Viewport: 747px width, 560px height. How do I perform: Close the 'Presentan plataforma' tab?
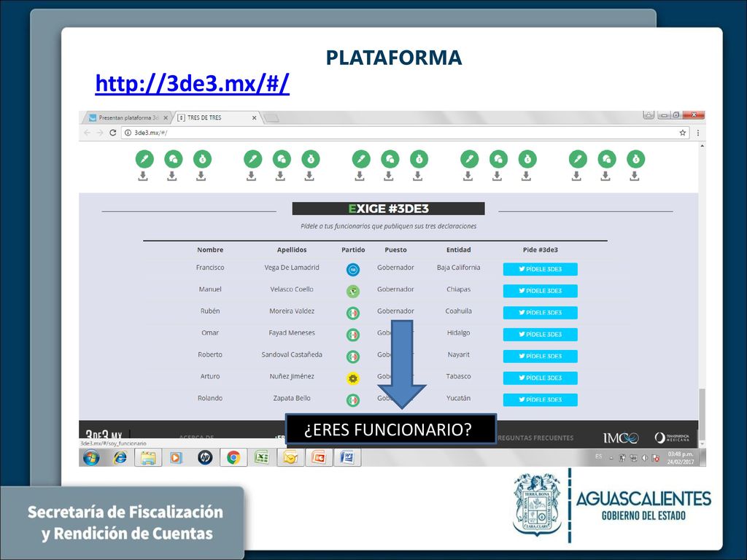coord(166,117)
